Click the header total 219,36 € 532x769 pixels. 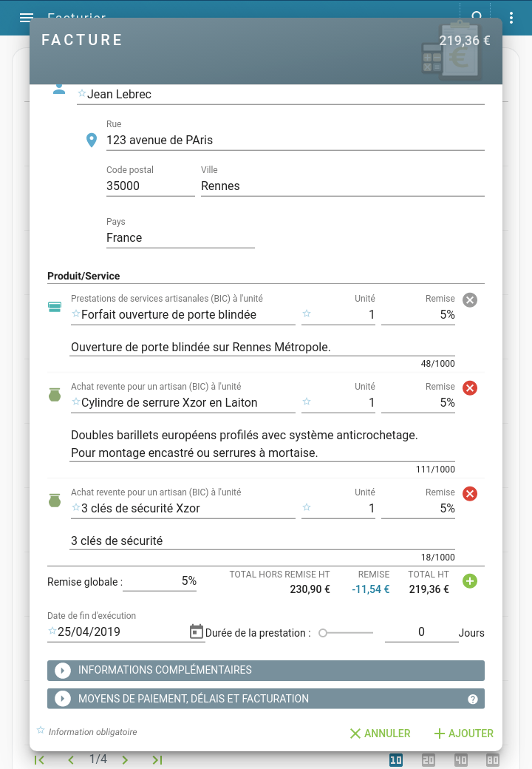tap(465, 40)
